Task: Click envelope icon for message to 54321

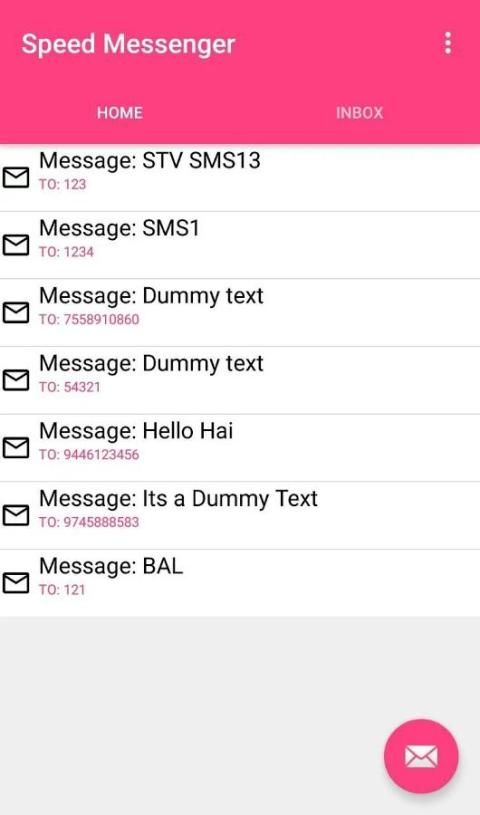Action: [16, 380]
